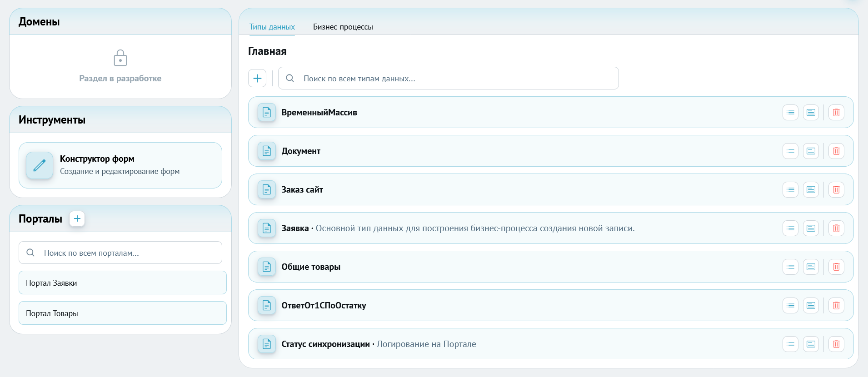The height and width of the screenshot is (377, 868).
Task: Open list view for Статус синхронизации
Action: 790,344
